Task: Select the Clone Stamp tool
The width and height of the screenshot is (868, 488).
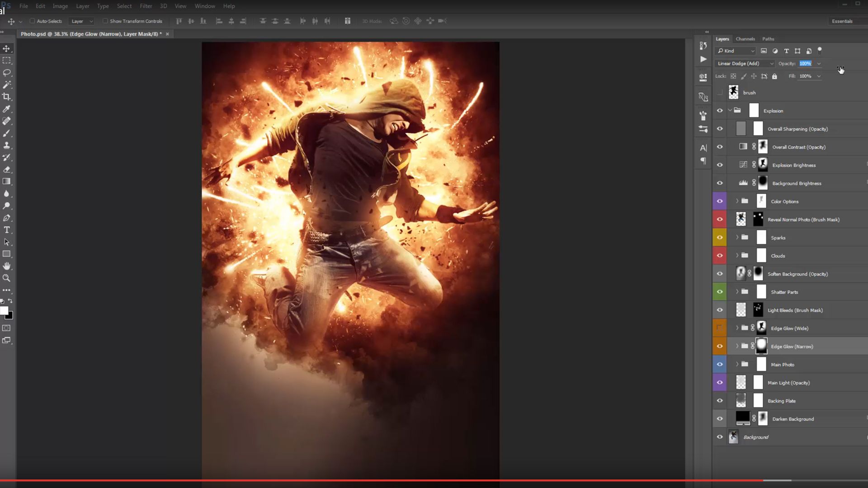Action: click(7, 145)
